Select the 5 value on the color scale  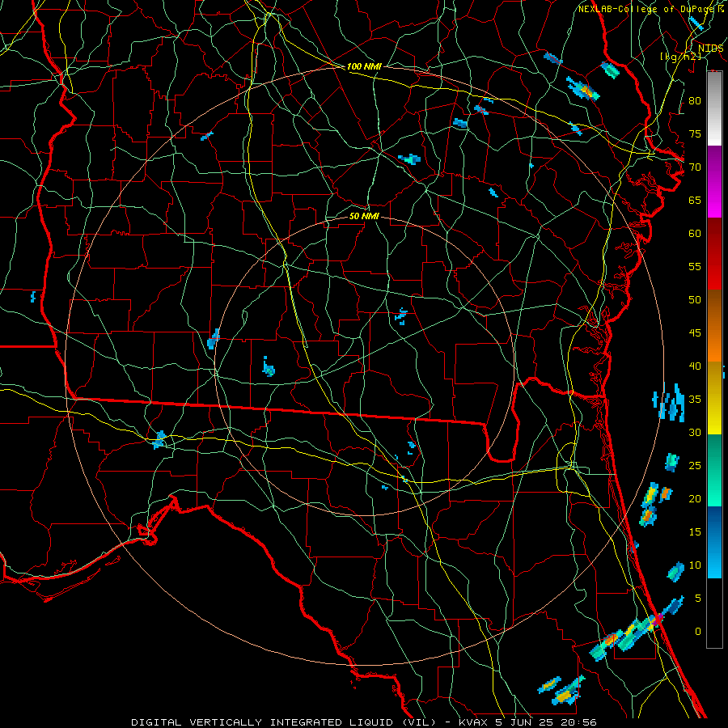pos(698,599)
